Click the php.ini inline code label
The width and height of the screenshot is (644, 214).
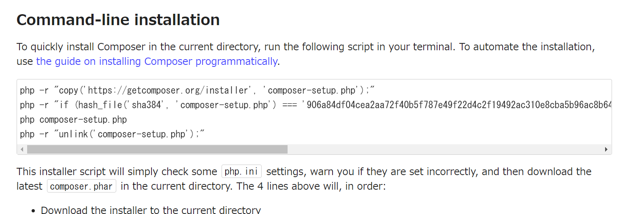click(x=241, y=171)
